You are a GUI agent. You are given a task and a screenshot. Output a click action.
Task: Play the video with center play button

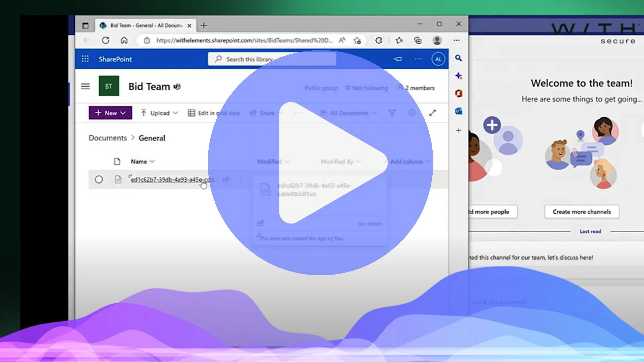[320, 163]
